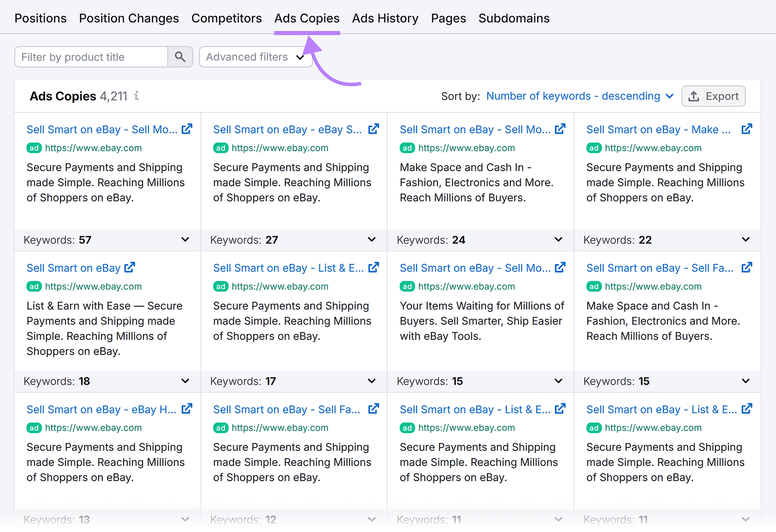Open the Positions tab

41,18
